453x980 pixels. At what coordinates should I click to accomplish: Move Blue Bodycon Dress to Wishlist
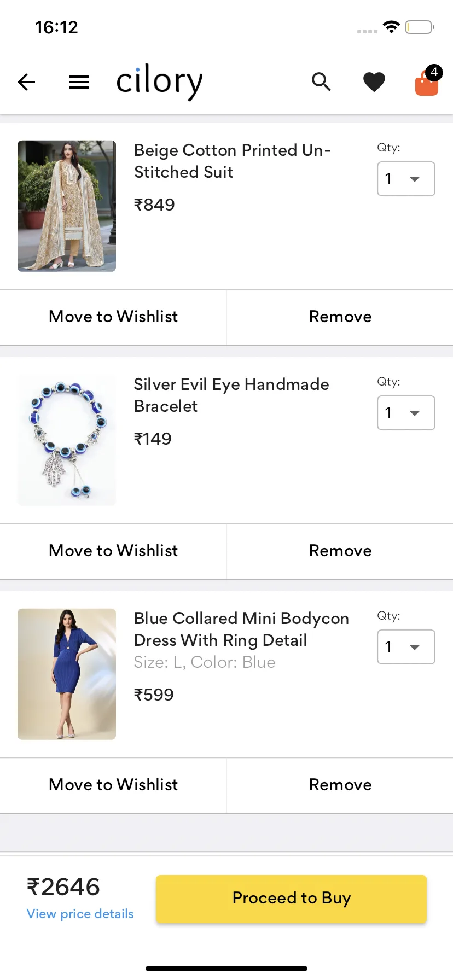point(113,785)
